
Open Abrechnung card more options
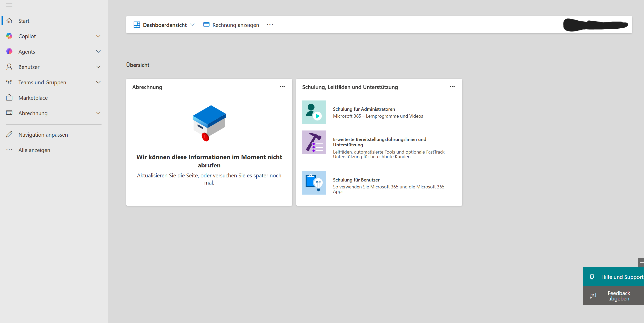tap(282, 87)
